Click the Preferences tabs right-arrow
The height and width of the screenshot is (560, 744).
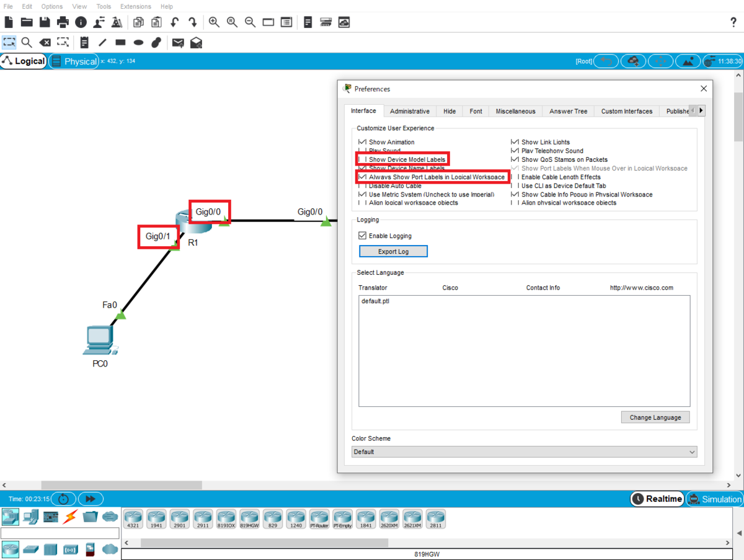point(701,110)
